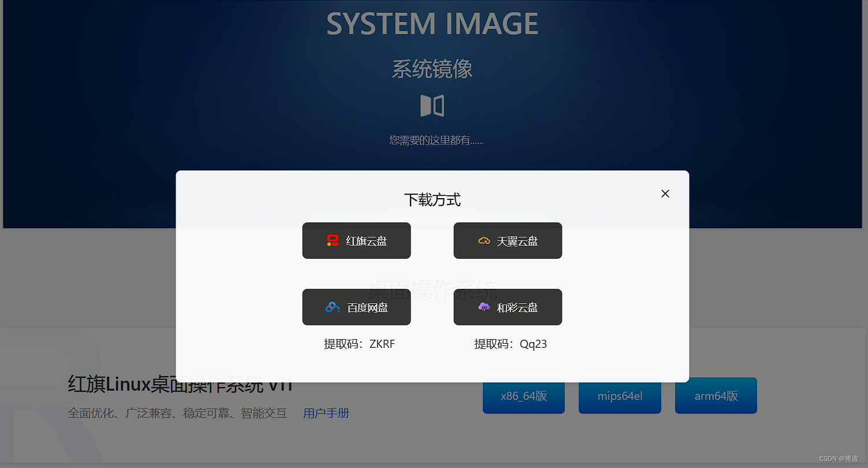The height and width of the screenshot is (468, 868).
Task: Click the 红旗Linux桌面操作系统 heading
Action: (180, 385)
